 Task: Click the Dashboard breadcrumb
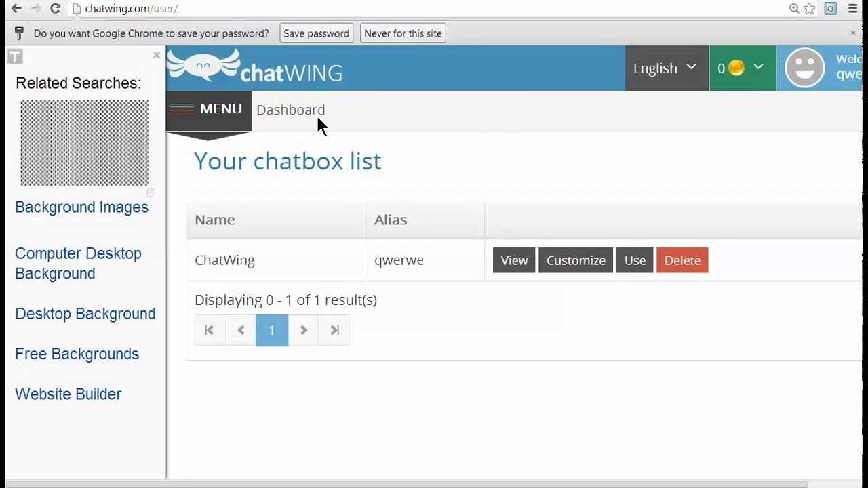point(291,110)
